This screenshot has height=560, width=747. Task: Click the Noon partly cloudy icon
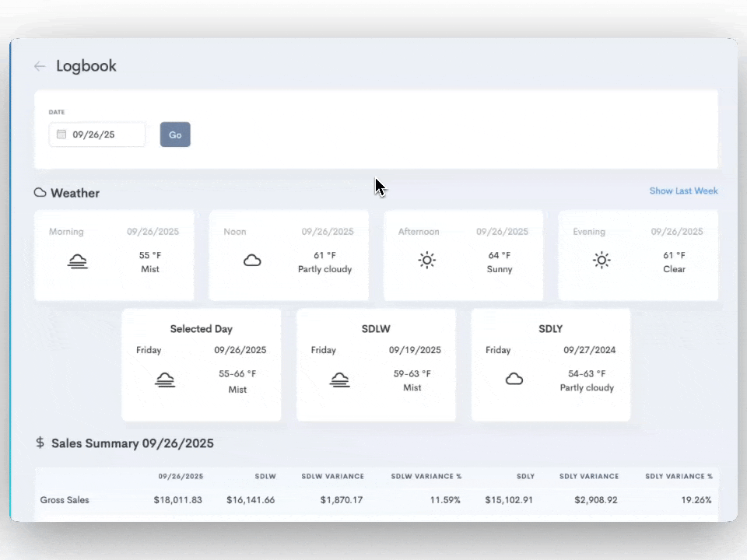tap(252, 261)
